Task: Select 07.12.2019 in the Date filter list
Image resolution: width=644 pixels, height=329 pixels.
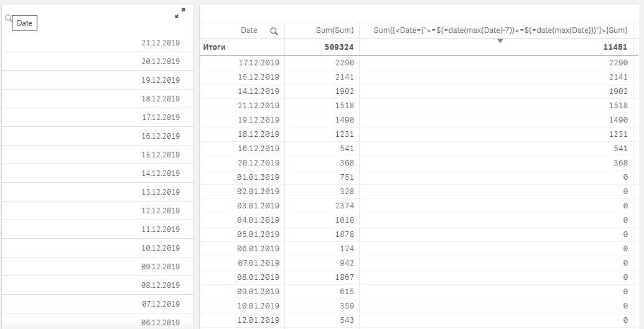Action: [x=160, y=304]
